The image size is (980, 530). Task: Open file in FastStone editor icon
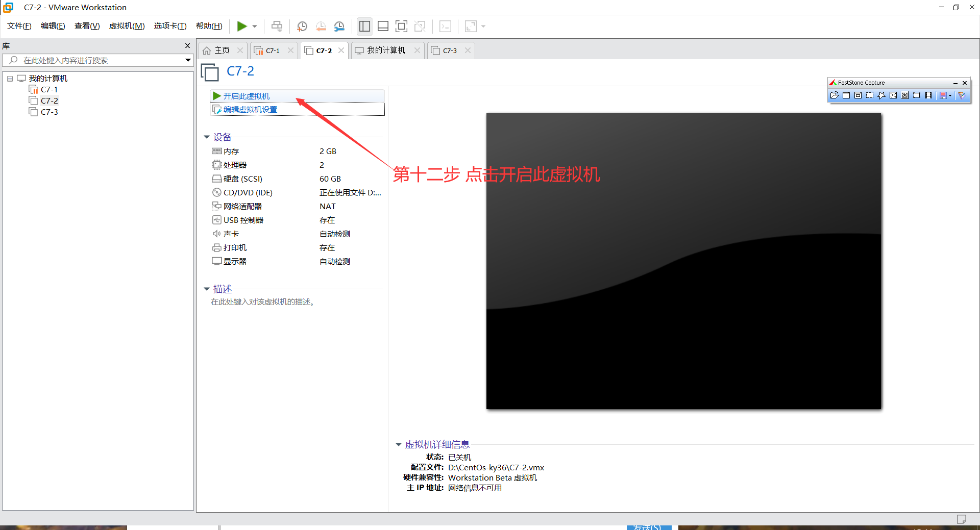click(835, 95)
